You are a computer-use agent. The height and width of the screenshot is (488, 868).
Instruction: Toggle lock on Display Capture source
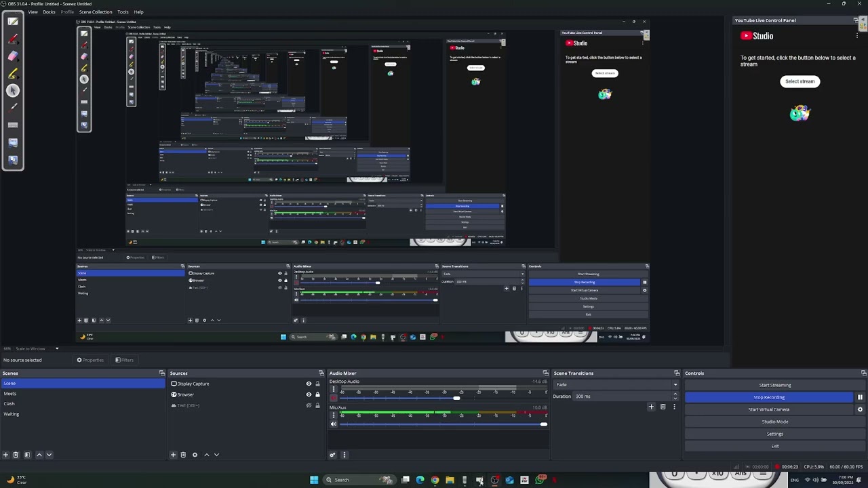coord(317,384)
